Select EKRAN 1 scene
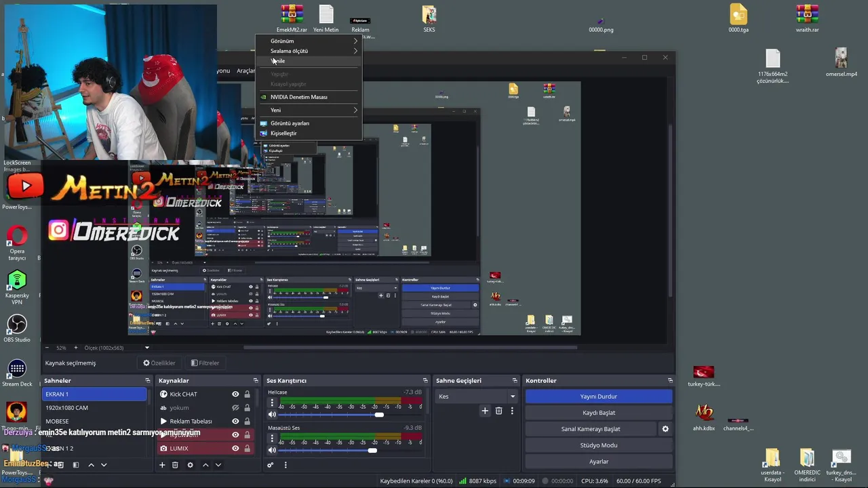868x488 pixels. [94, 394]
